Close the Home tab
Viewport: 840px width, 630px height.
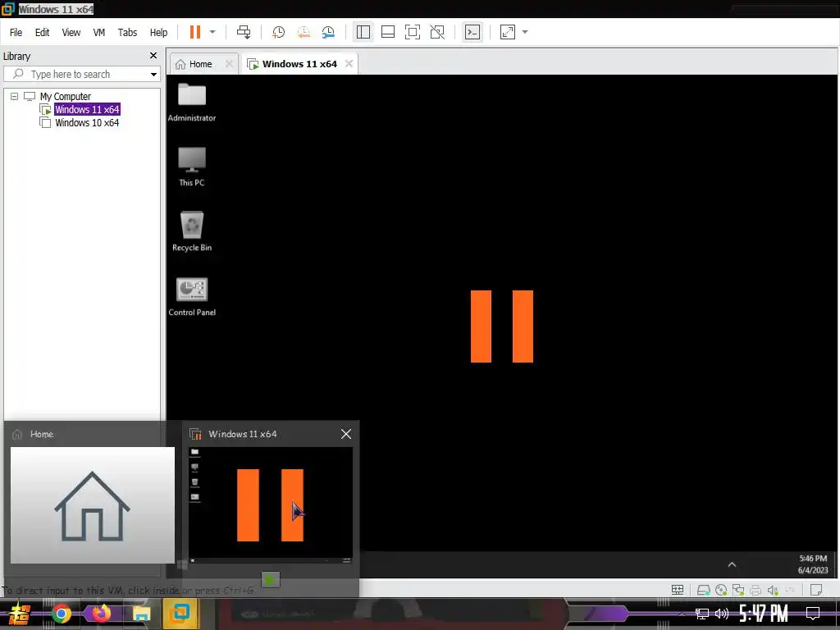click(229, 64)
